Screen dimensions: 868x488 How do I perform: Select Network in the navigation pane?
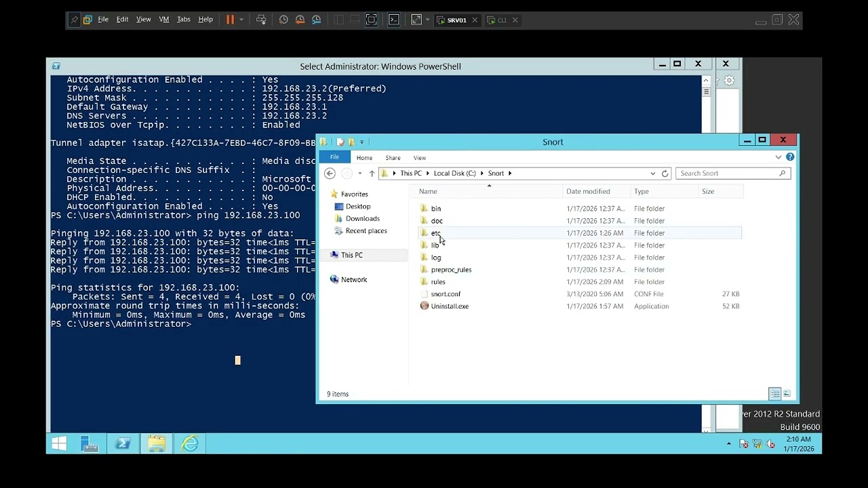(348, 280)
